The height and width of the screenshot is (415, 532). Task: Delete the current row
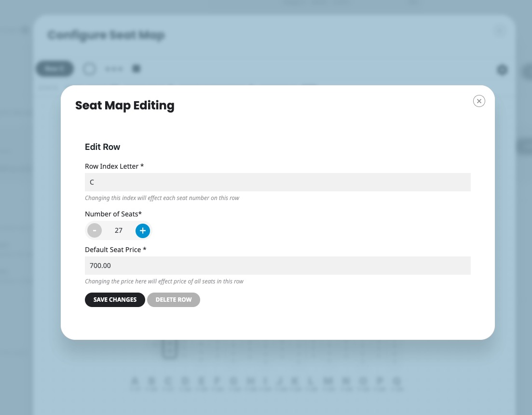173,300
